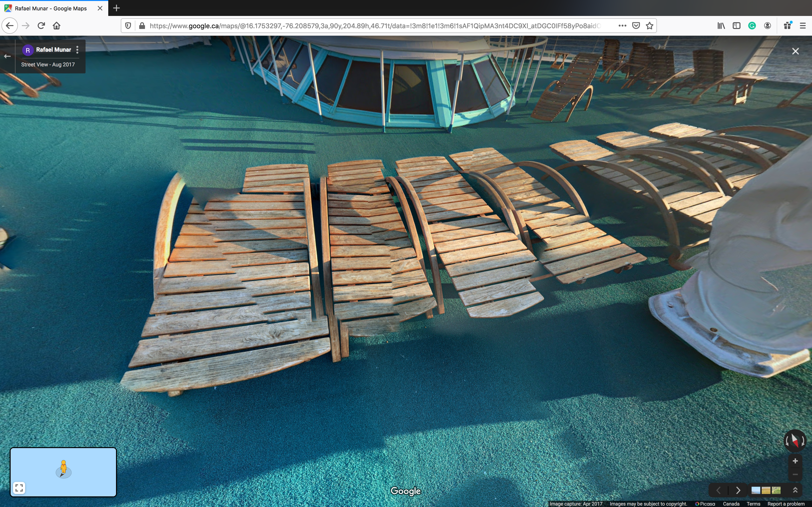The image size is (812, 507).
Task: Click the URL address field
Action: coord(369,26)
